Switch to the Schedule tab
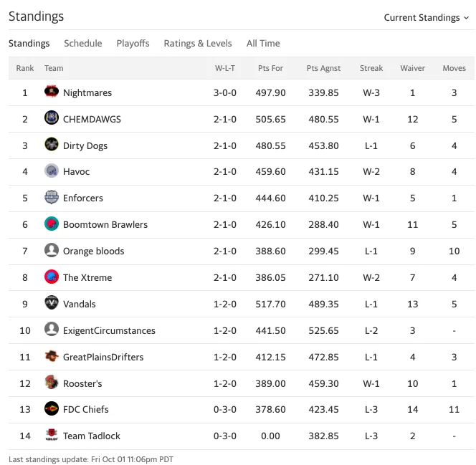The height and width of the screenshot is (465, 476). [x=83, y=44]
